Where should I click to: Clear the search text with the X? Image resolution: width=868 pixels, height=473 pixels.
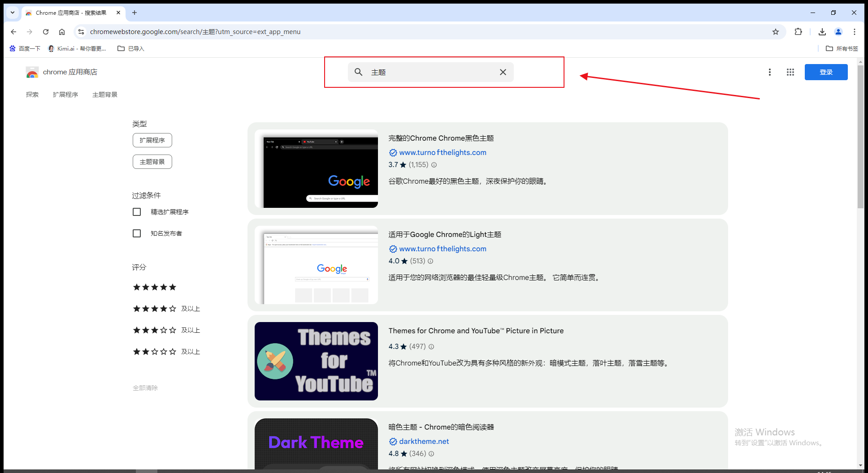point(503,72)
